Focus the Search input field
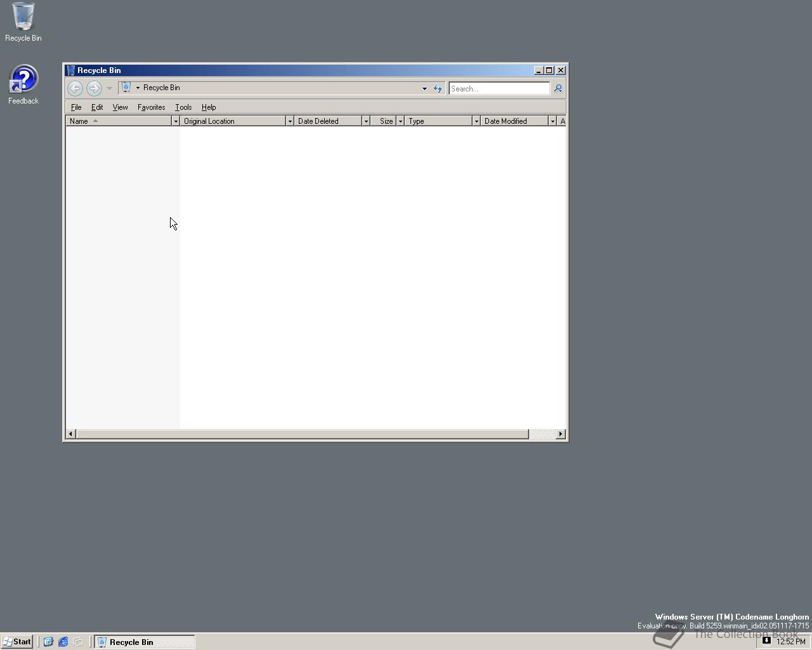 [x=499, y=88]
